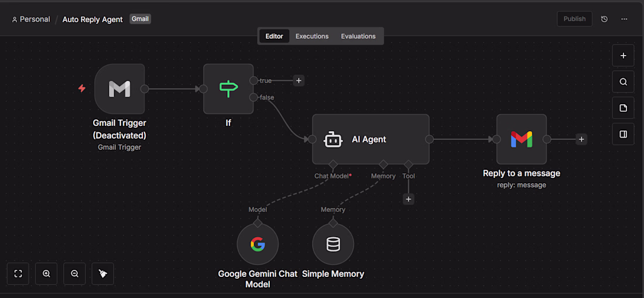Click the Chat Model diamond connector

click(x=333, y=164)
